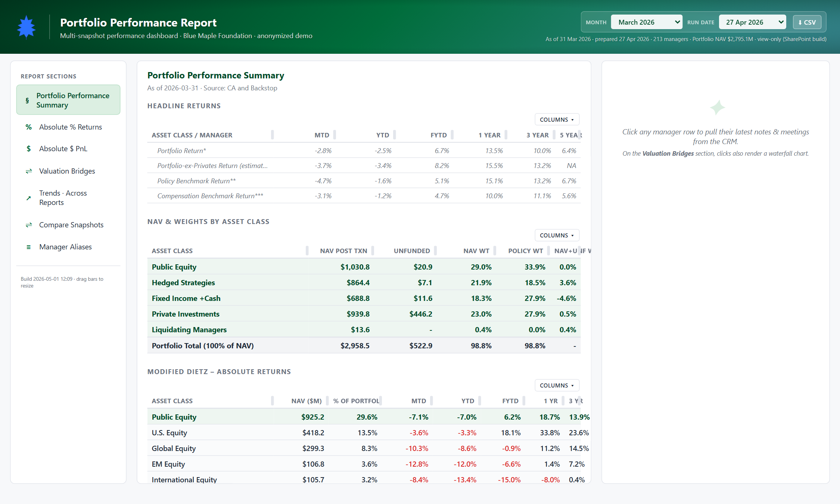Click the blue maple starburst logo
Viewport: 840px width, 504px height.
click(x=26, y=27)
